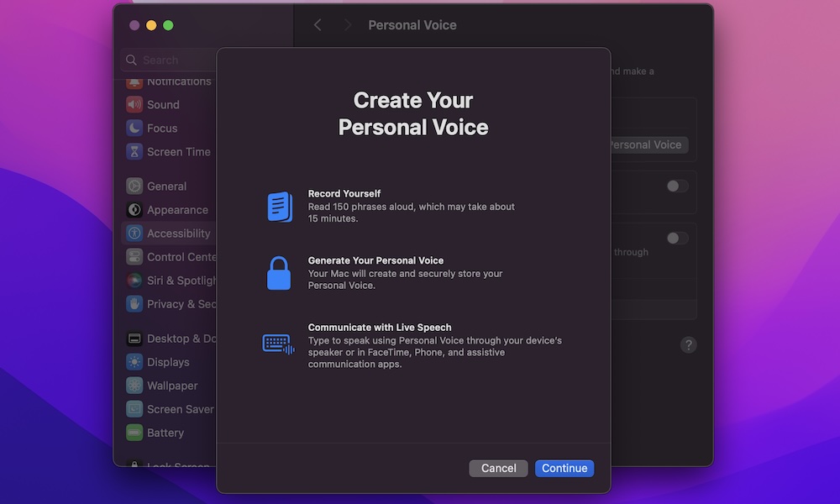Open the Siri & Spotlight icon
Screen dimensions: 840x504
[134, 280]
